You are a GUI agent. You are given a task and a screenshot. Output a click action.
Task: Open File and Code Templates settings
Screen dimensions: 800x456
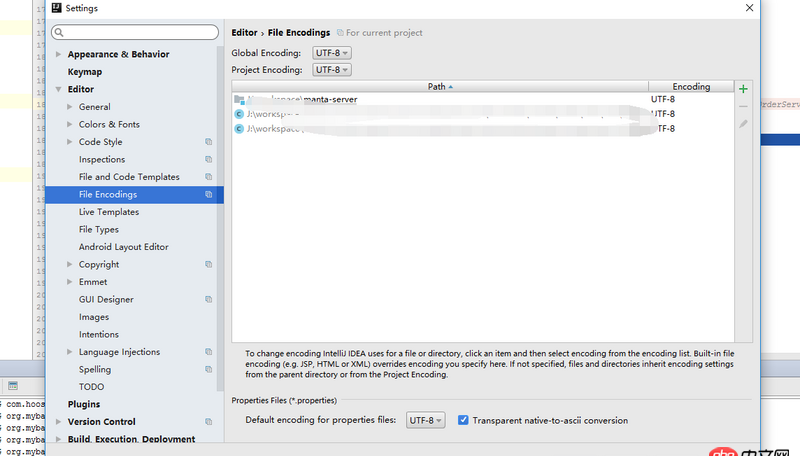tap(129, 177)
